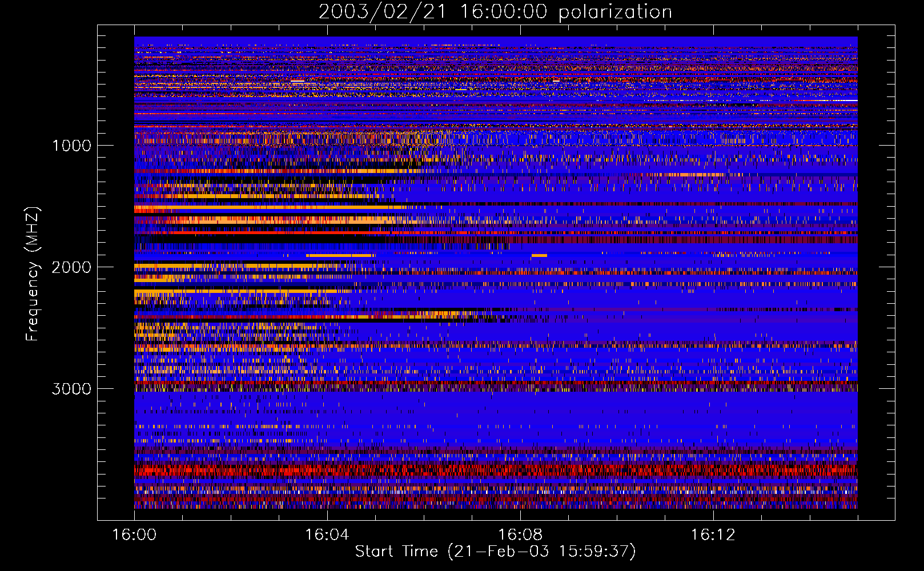The width and height of the screenshot is (924, 571).
Task: Click the 16:00 time tick label
Action: tap(134, 535)
